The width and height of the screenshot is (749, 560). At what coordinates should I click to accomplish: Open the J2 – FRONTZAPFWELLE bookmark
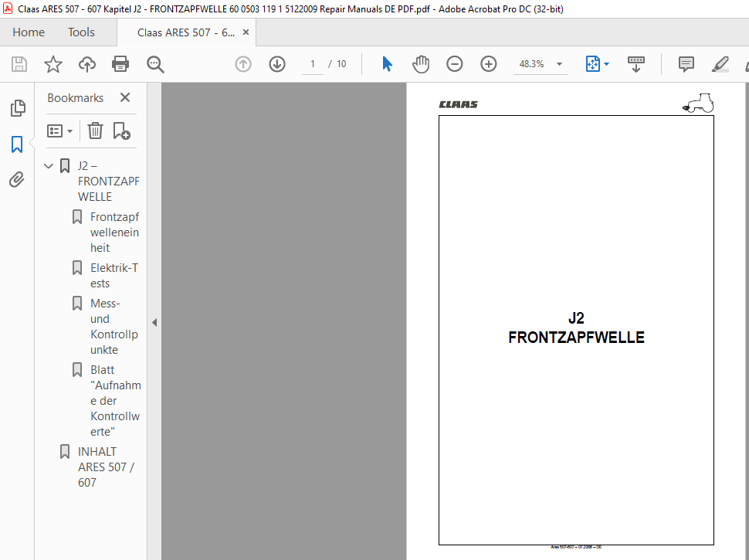point(108,181)
